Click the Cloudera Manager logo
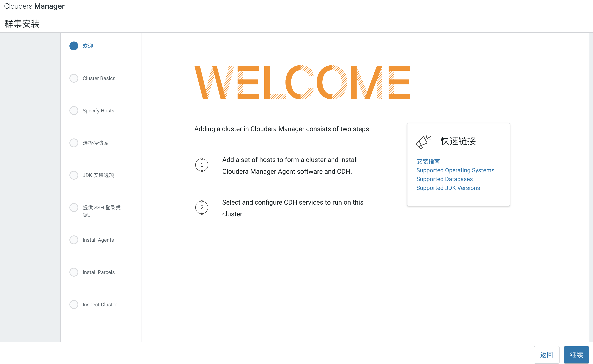This screenshot has height=364, width=593. pos(34,6)
